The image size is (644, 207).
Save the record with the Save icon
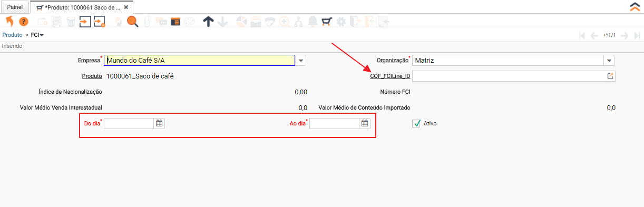click(85, 22)
